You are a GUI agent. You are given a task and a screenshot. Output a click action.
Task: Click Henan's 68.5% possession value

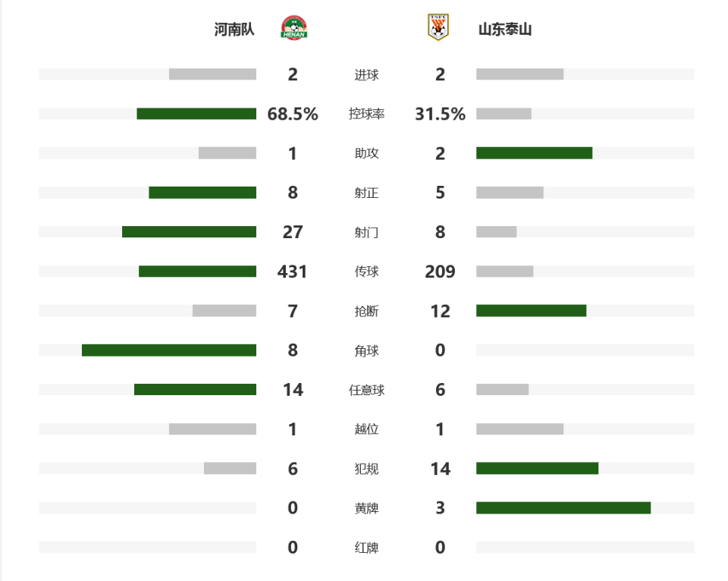point(293,114)
